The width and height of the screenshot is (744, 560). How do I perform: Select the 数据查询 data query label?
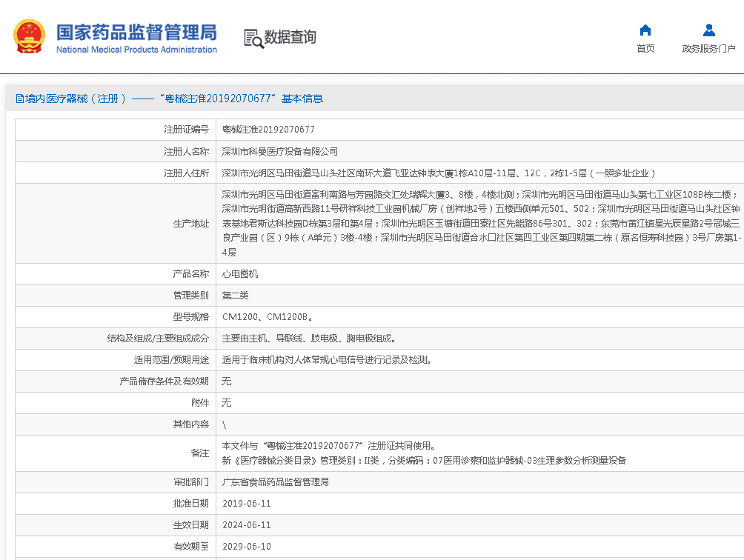coord(285,36)
